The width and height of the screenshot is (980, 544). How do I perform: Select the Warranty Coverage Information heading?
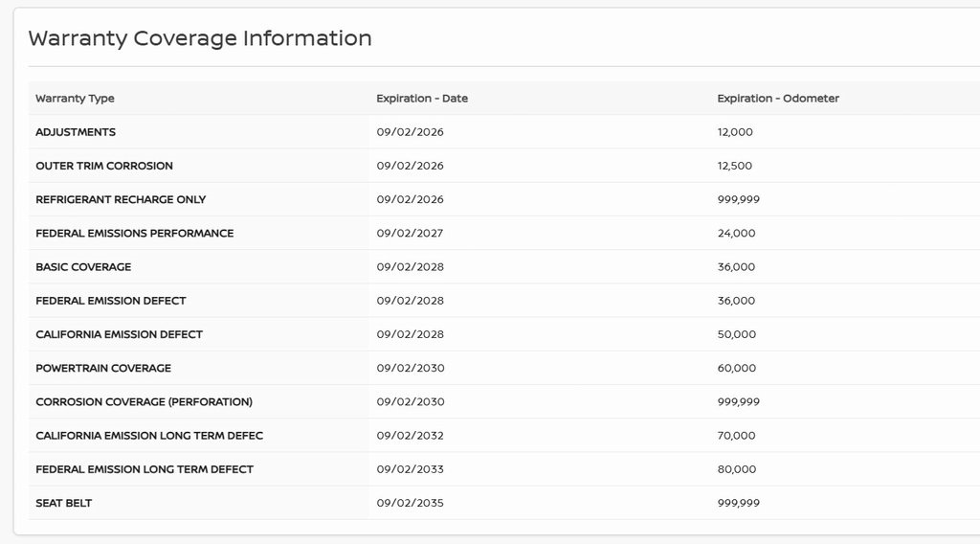click(x=200, y=38)
